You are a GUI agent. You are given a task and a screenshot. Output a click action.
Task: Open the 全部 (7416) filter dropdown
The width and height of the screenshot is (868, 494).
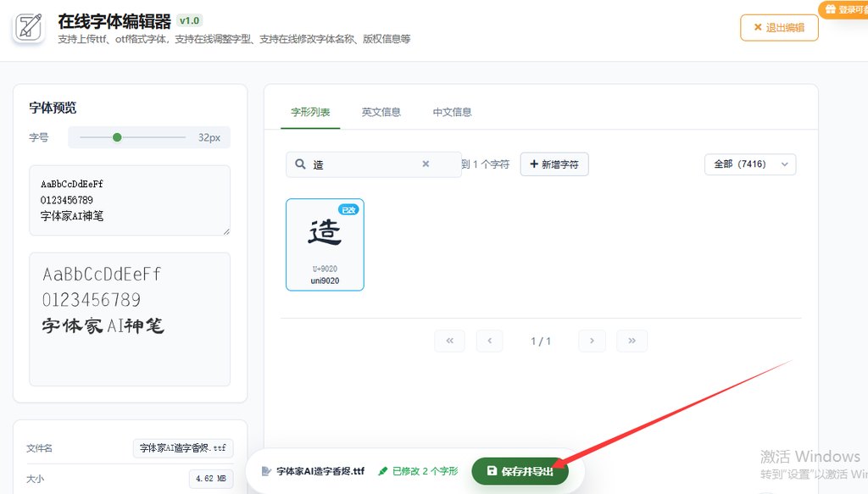[x=749, y=164]
